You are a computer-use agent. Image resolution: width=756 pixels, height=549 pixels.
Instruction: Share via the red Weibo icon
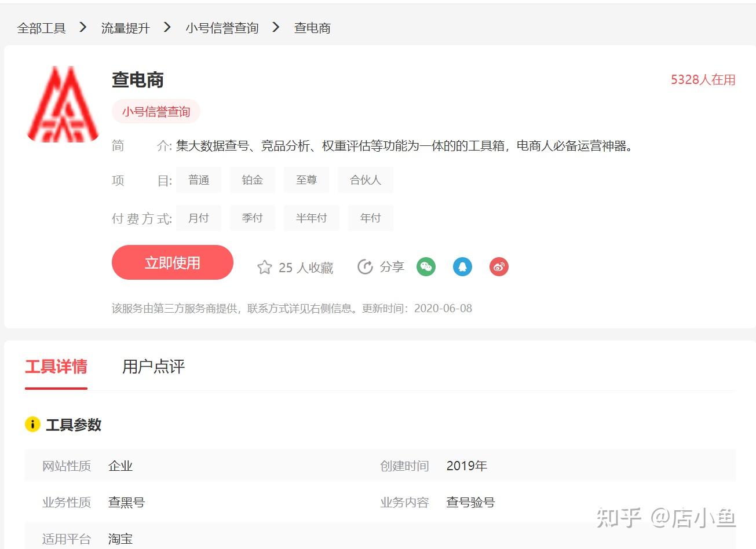(x=499, y=266)
